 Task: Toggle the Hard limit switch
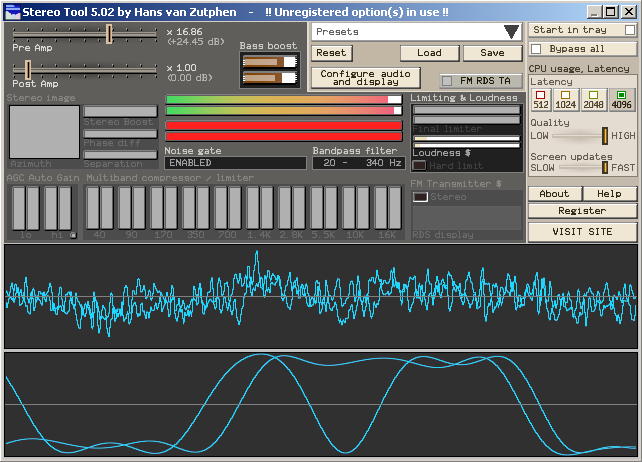[419, 165]
